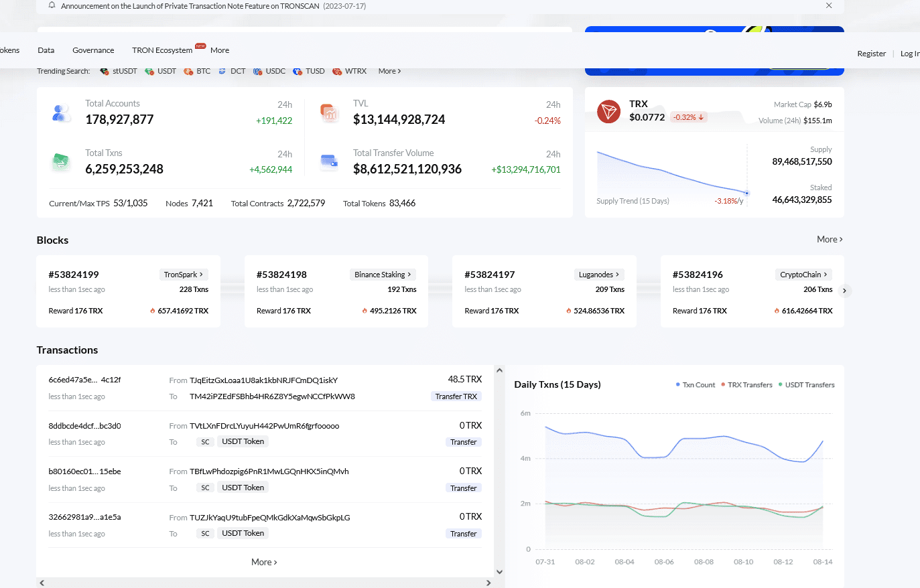Click Total Tokens value 83,466
This screenshot has width=920, height=588.
coord(402,203)
